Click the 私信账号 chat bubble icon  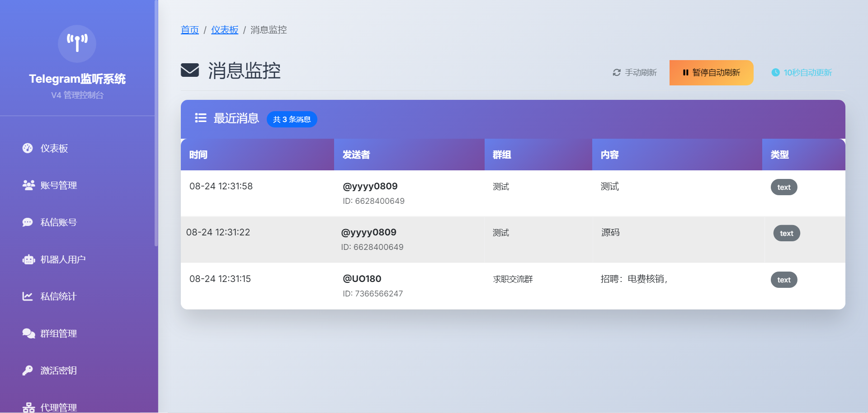pyautogui.click(x=28, y=222)
